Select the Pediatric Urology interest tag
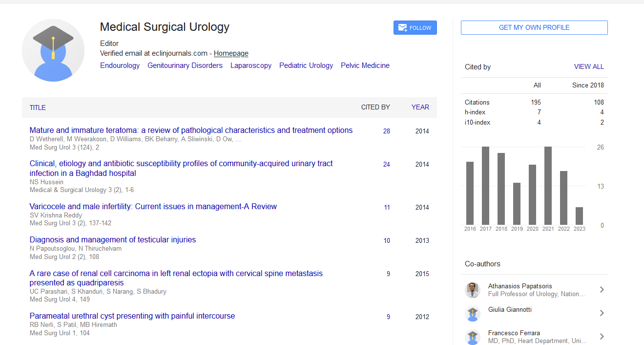This screenshot has height=345, width=644. coord(306,65)
